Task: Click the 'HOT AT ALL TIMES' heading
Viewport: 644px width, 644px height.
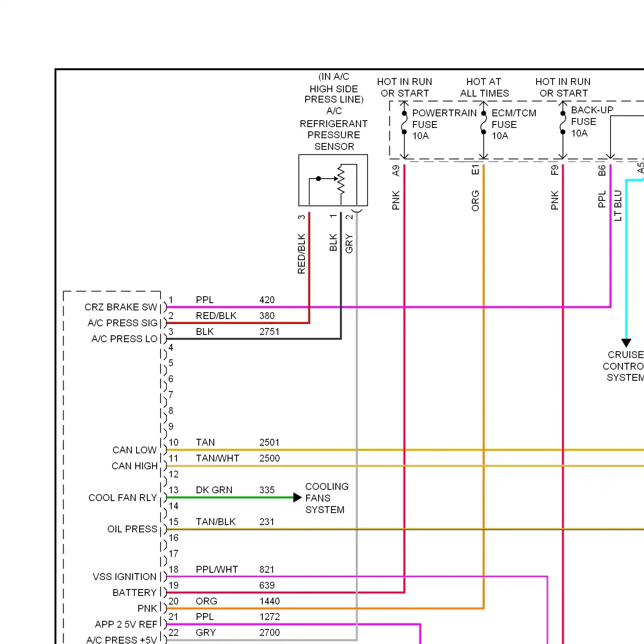Action: [x=484, y=88]
